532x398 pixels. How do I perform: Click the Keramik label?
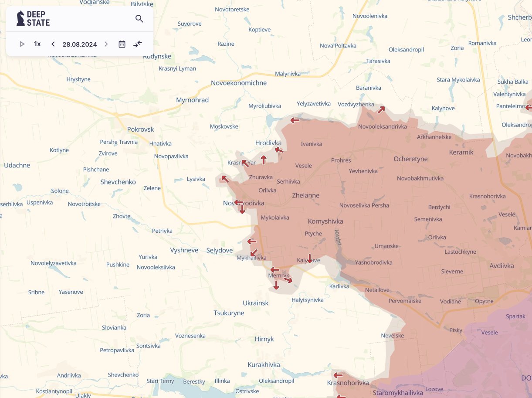tap(461, 152)
